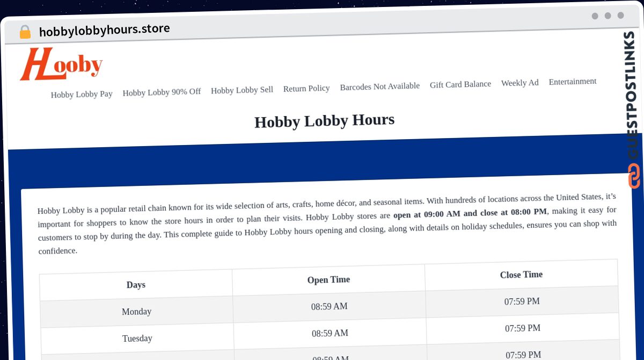The image size is (644, 360).
Task: Select Monday's 08:59 AM open time
Action: tap(329, 307)
